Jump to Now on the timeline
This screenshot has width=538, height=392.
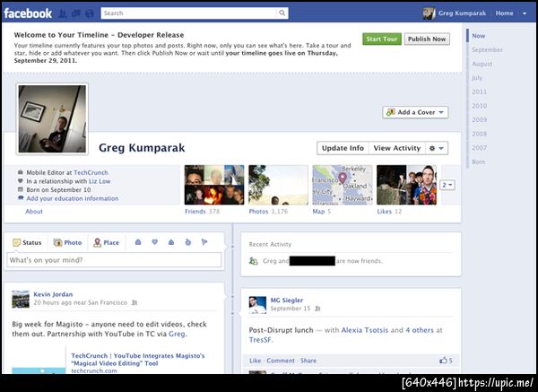(x=478, y=36)
